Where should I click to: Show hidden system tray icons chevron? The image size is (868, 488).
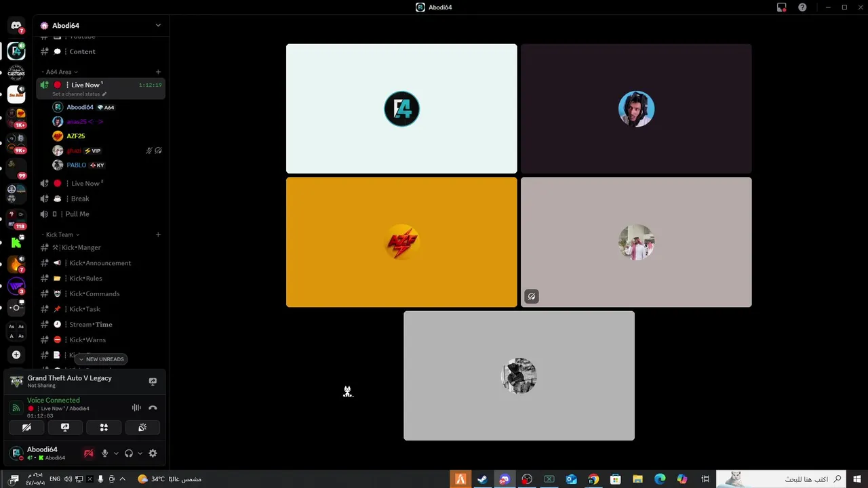[122, 479]
